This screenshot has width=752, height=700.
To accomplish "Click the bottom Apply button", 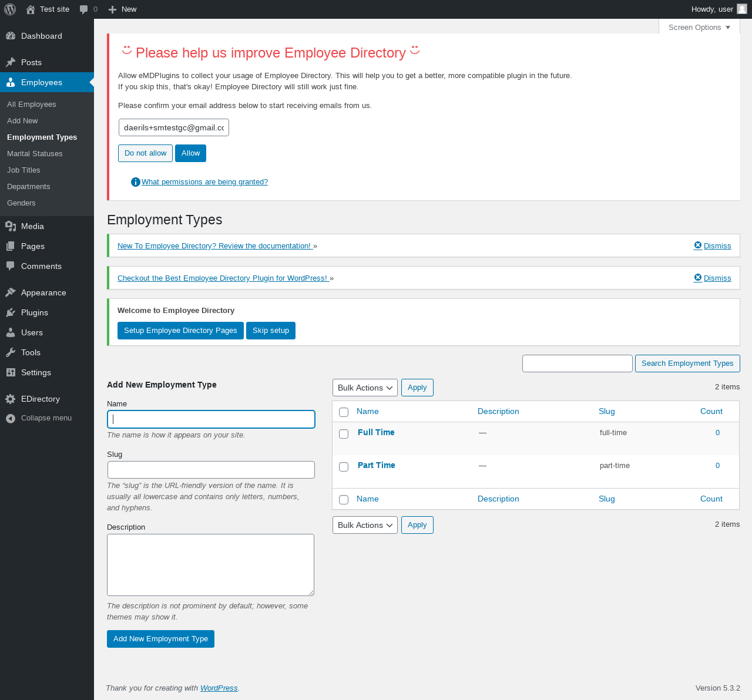I will click(x=417, y=525).
